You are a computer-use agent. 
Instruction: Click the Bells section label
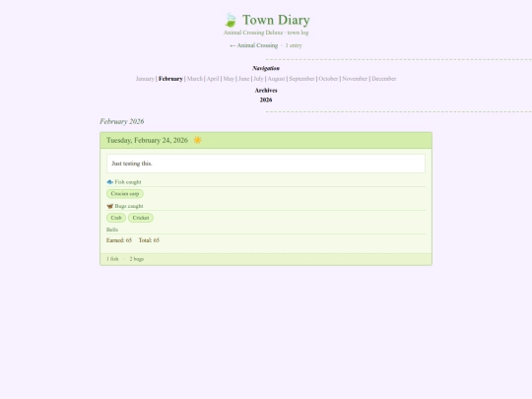(112, 230)
